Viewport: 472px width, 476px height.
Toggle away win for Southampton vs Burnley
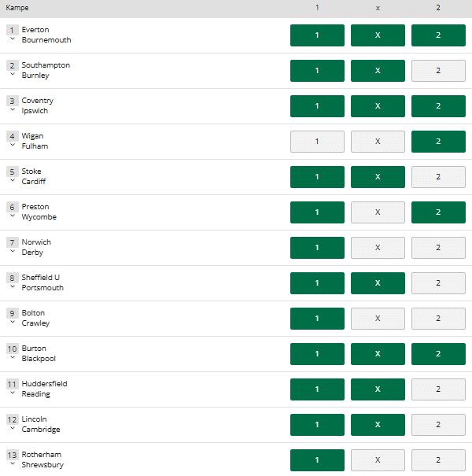(x=438, y=71)
